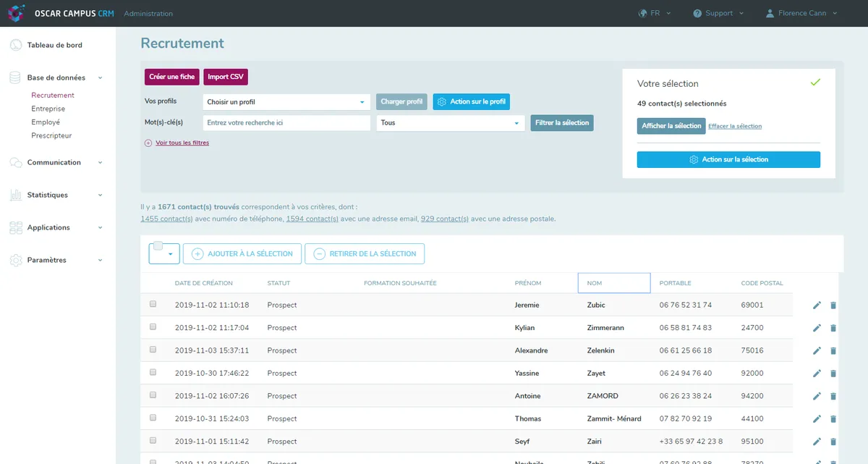Viewport: 868px width, 464px height.
Task: Click the Effacer la sélection link
Action: coord(734,126)
